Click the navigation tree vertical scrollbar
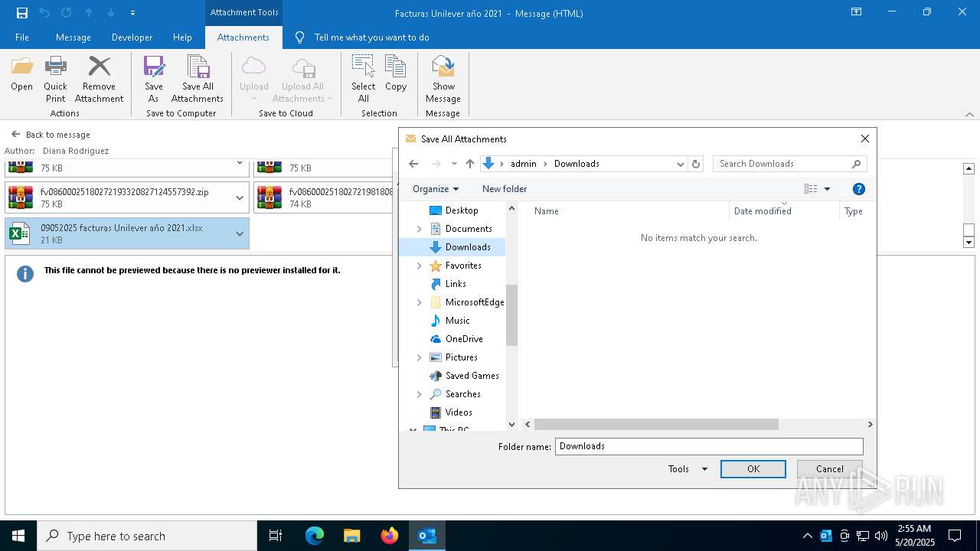 pos(512,315)
